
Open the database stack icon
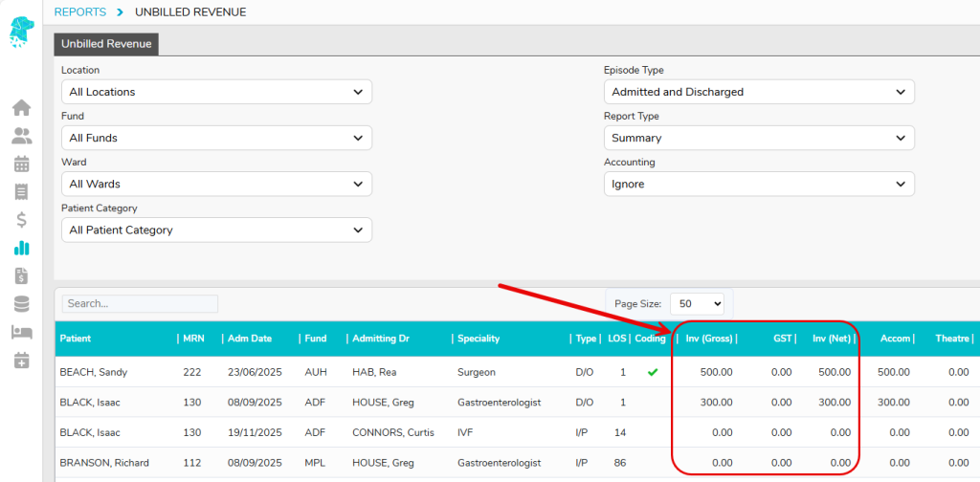point(21,304)
